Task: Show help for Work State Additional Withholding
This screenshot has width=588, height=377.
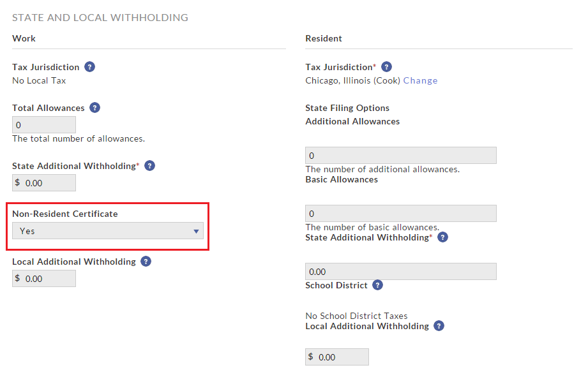Action: (x=149, y=166)
